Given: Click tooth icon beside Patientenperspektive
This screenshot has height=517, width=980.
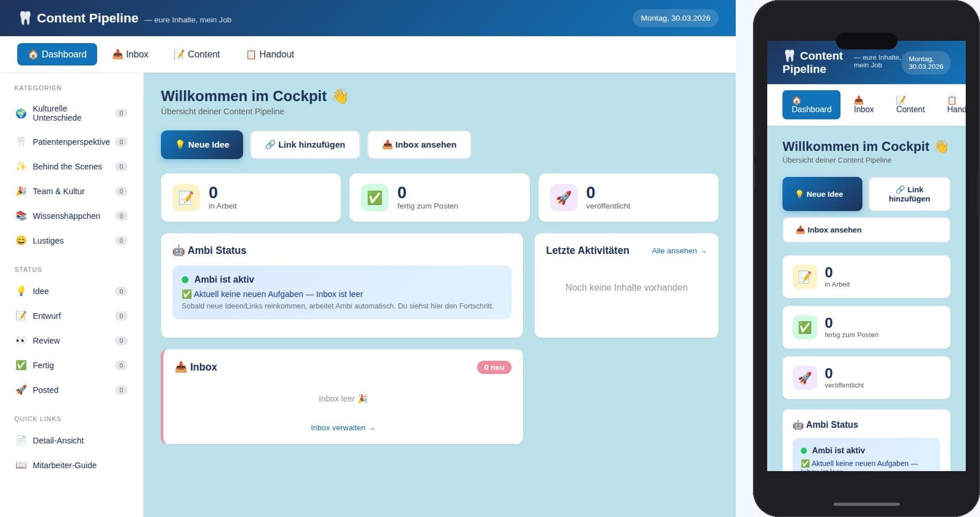Looking at the screenshot, I should (x=21, y=142).
